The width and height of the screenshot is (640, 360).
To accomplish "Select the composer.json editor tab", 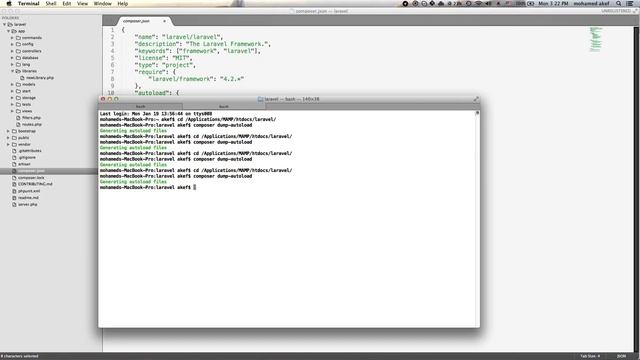I will pos(144,21).
